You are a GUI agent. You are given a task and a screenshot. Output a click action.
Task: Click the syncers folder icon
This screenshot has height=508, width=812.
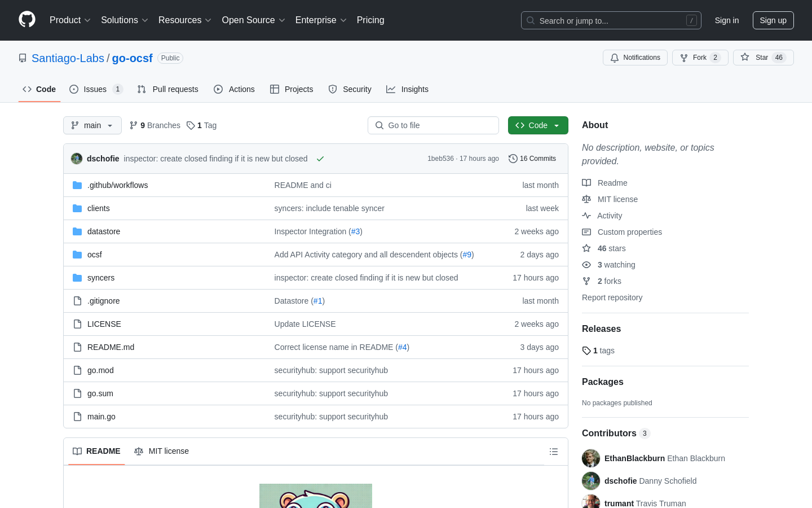77,278
